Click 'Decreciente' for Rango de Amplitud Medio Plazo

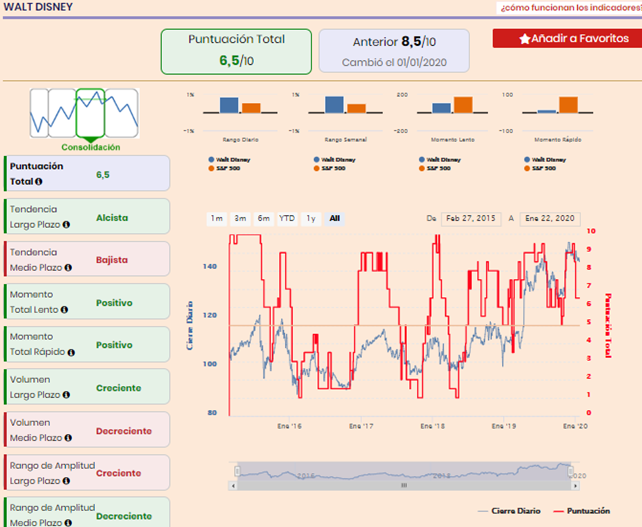tap(124, 516)
